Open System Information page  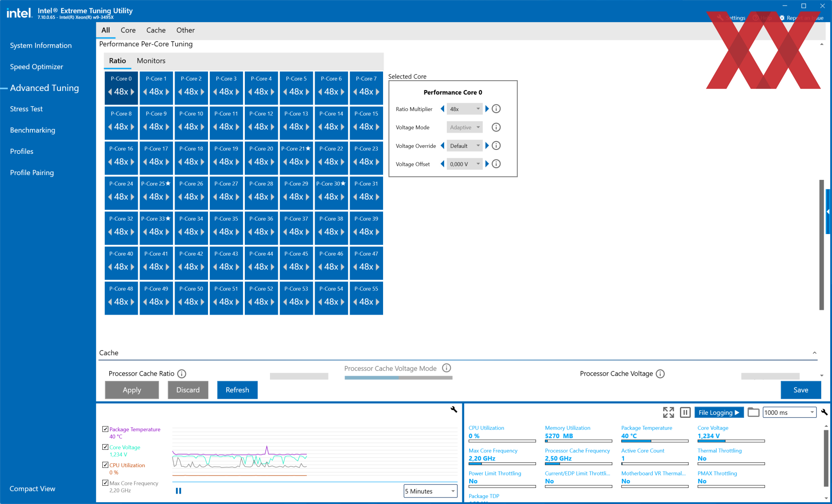point(41,46)
